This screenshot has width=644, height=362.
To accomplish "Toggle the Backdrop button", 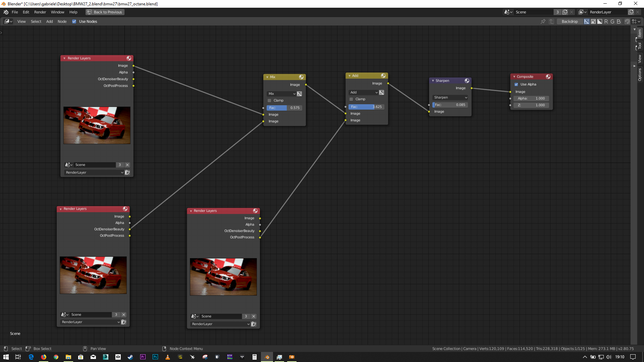I will (570, 21).
